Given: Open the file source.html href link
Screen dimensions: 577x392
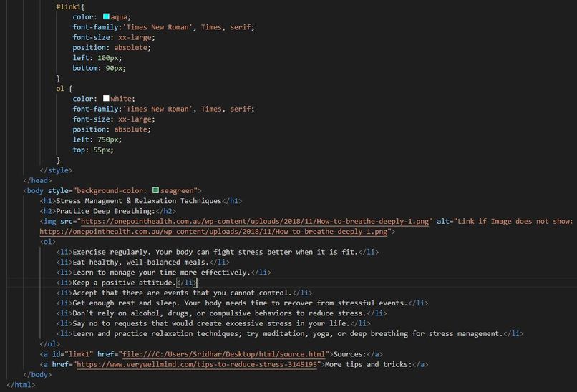Looking at the screenshot, I should (x=224, y=354).
